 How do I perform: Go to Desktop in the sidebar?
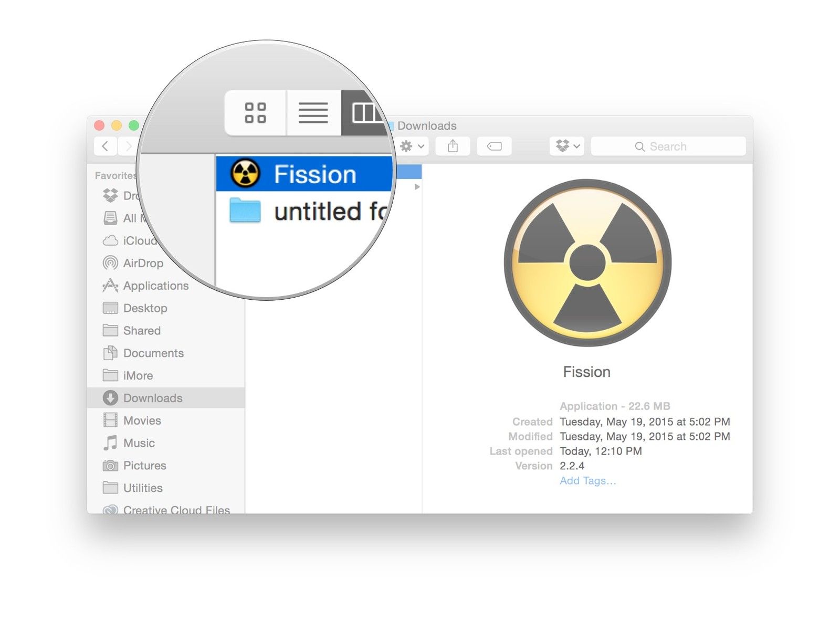pyautogui.click(x=145, y=308)
